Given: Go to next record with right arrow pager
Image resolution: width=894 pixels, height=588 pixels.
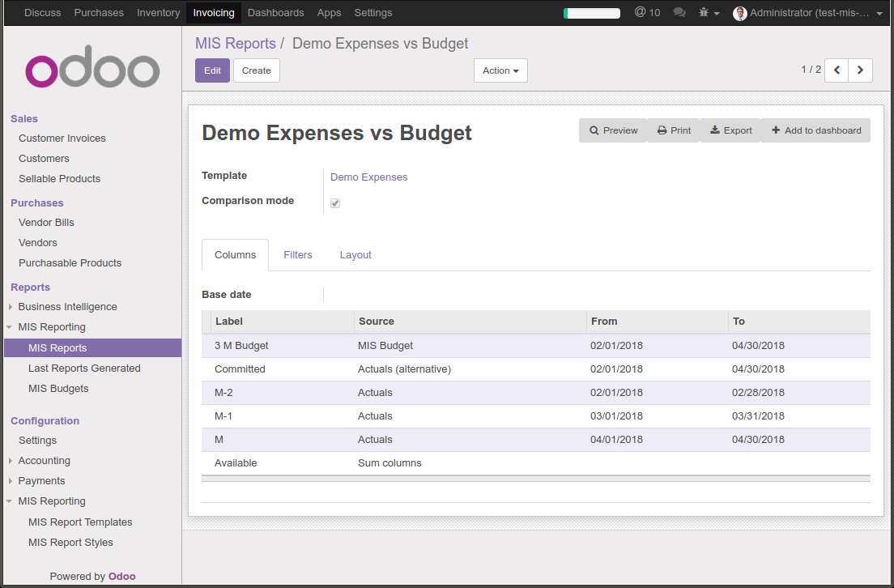Looking at the screenshot, I should click(860, 70).
